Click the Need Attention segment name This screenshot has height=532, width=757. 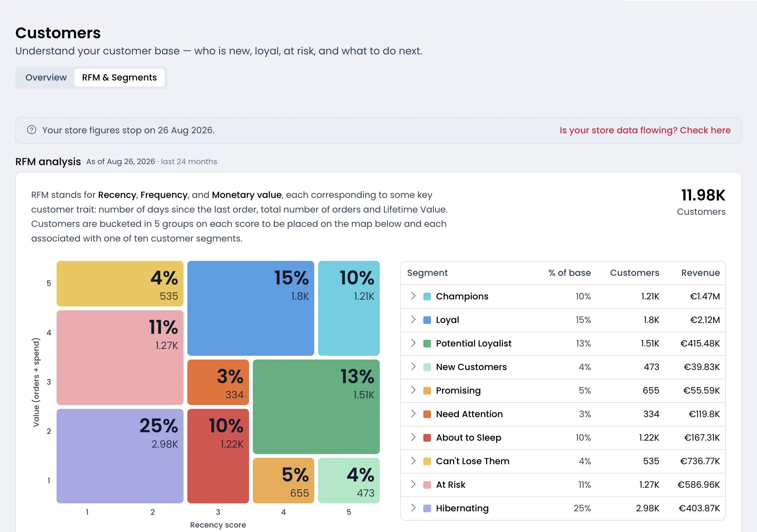point(469,414)
